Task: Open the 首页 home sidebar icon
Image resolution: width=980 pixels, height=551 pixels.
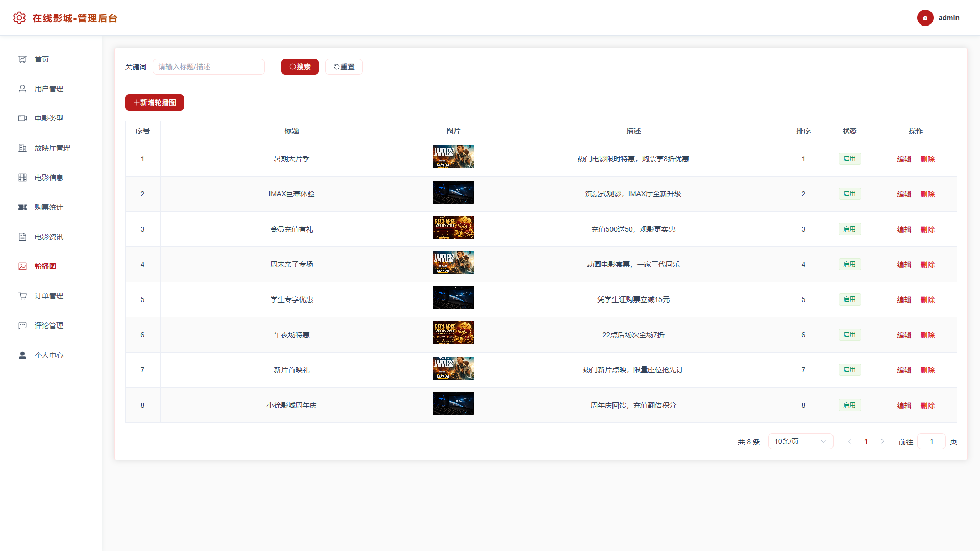Action: 22,59
